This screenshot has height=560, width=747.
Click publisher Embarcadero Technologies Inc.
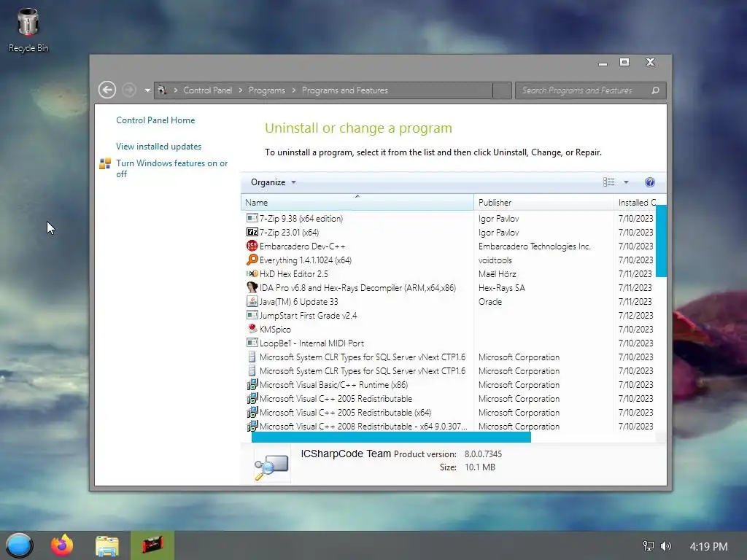pyautogui.click(x=535, y=246)
